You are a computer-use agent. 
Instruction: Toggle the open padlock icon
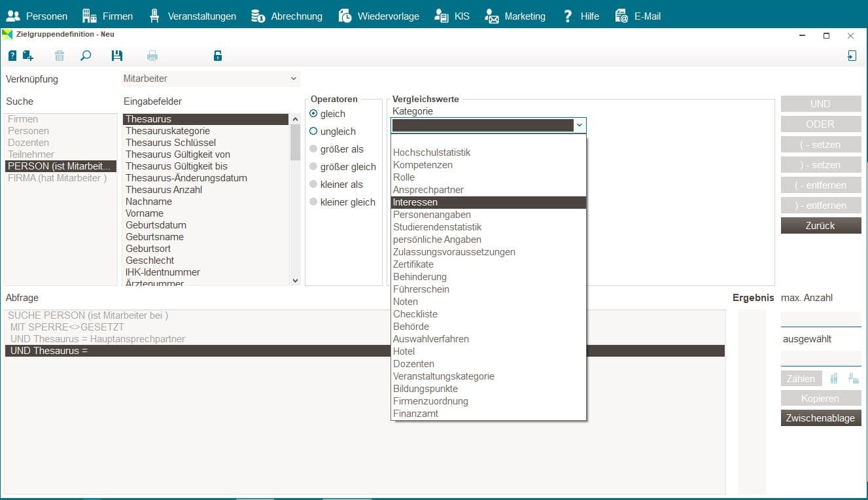[218, 56]
